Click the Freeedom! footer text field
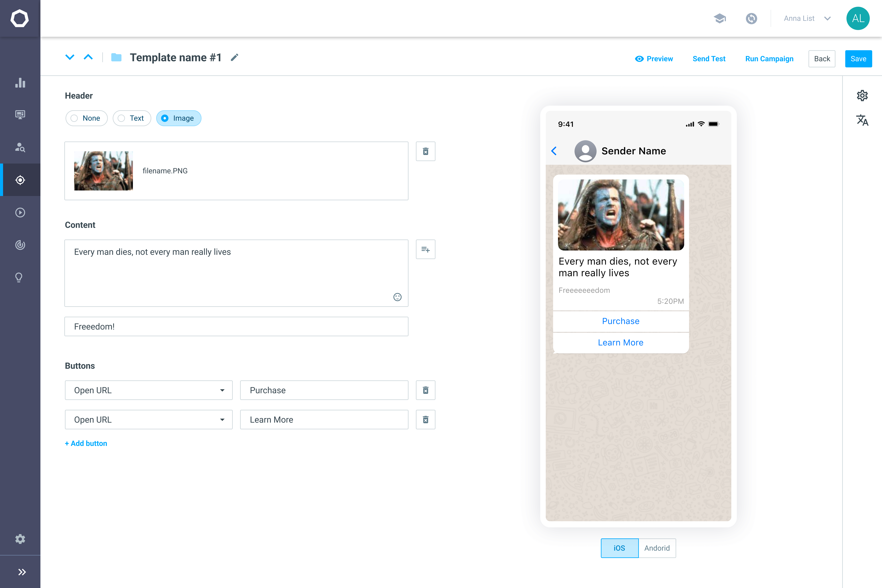 tap(236, 327)
